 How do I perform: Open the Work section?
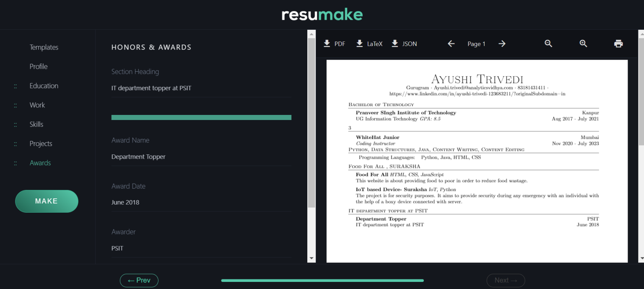click(x=37, y=105)
